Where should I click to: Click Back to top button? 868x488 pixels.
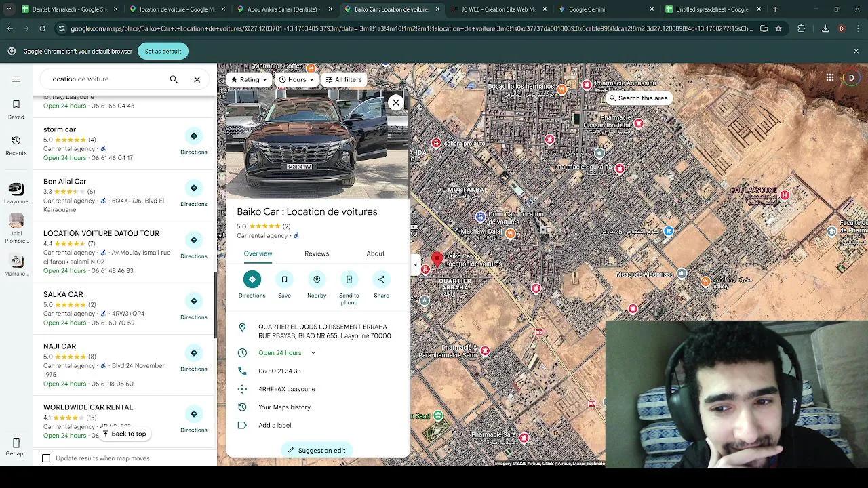coord(123,434)
